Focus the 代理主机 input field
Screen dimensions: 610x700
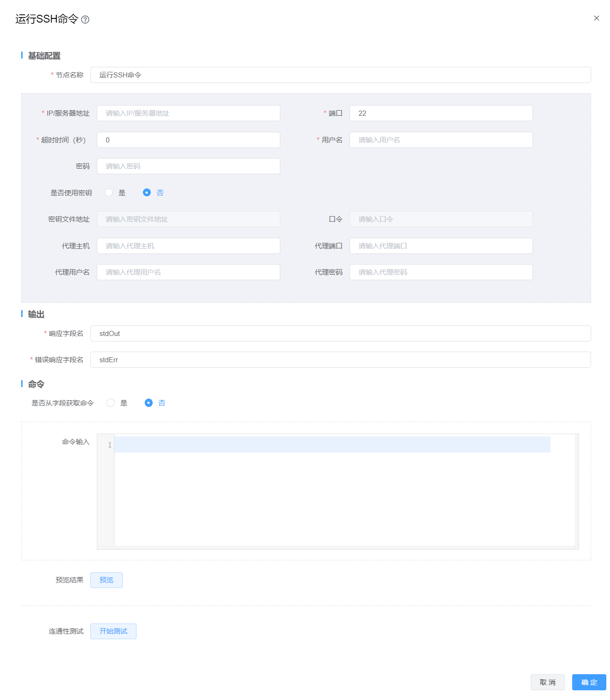coord(188,246)
